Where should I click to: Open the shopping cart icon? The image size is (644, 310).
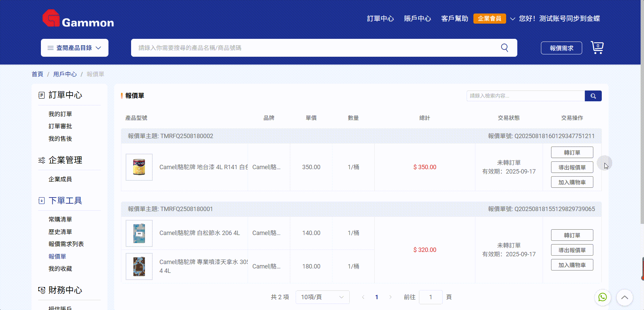597,48
